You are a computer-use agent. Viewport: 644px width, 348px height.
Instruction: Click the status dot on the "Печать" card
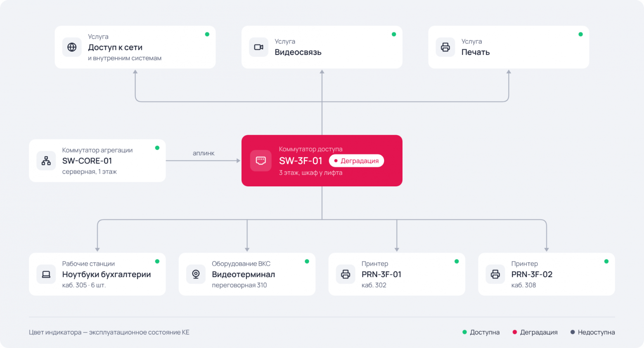point(581,34)
